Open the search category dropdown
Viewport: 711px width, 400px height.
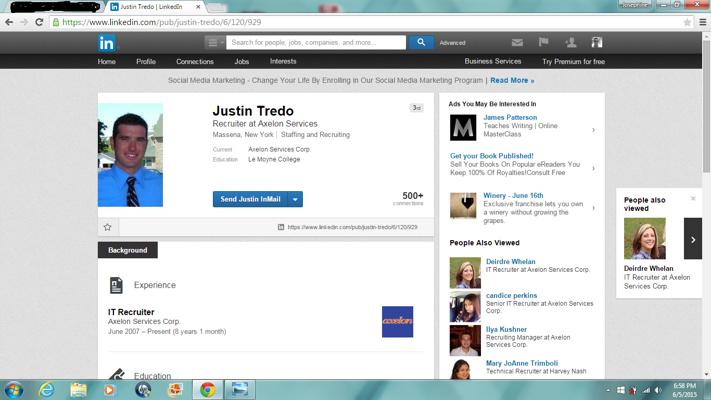214,43
